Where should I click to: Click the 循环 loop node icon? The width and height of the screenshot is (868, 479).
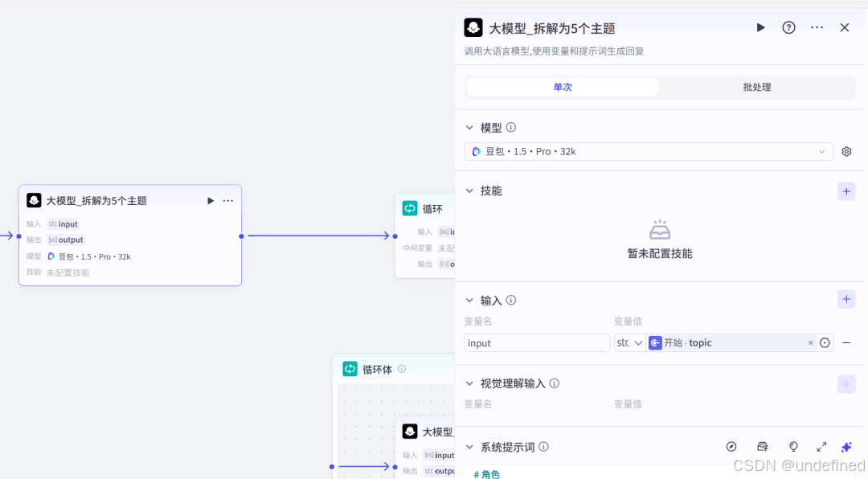[x=410, y=209]
